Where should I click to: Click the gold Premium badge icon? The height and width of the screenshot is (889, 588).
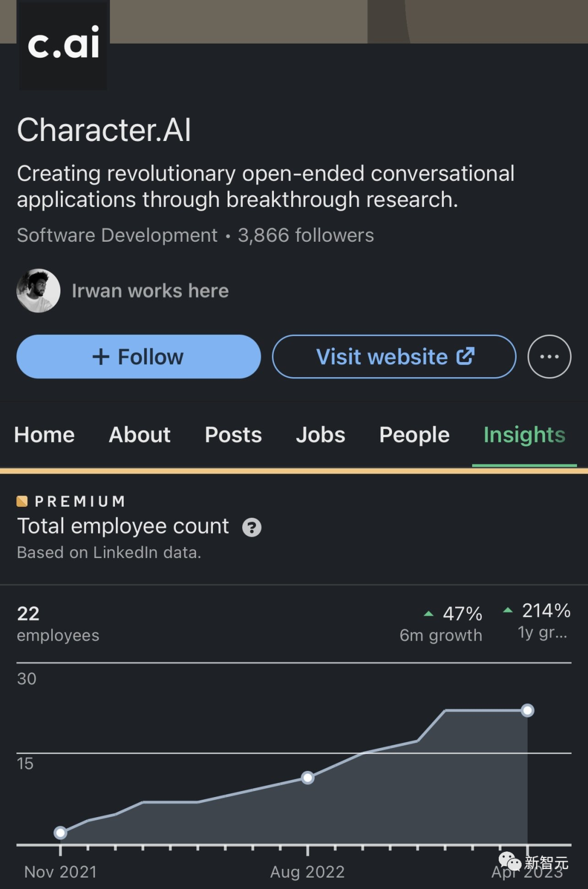point(22,501)
